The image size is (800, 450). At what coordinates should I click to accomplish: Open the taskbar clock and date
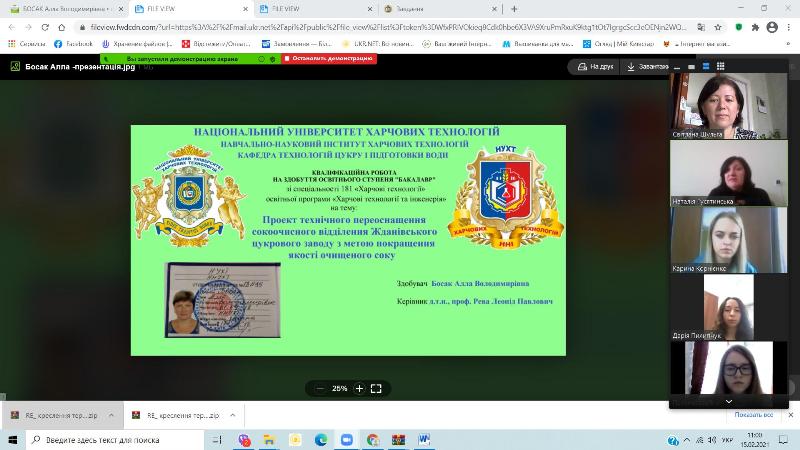tap(755, 440)
